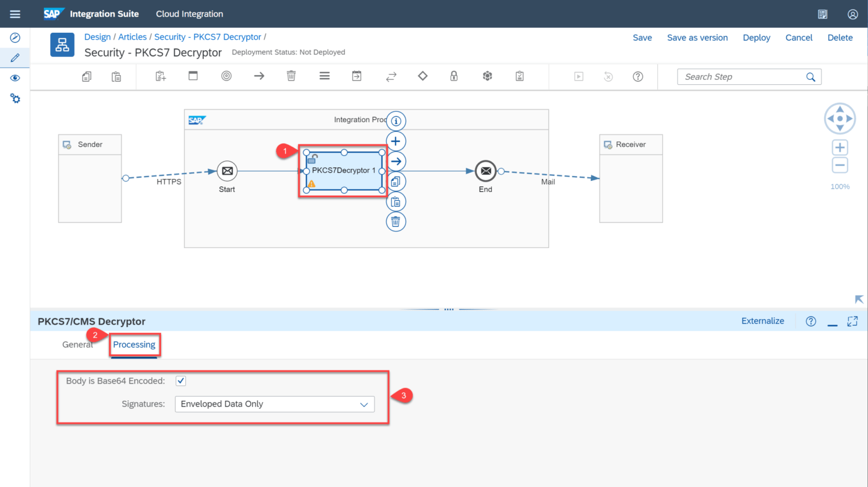868x487 pixels.
Task: Open the Monitor eye icon in sidebar
Action: click(x=15, y=78)
